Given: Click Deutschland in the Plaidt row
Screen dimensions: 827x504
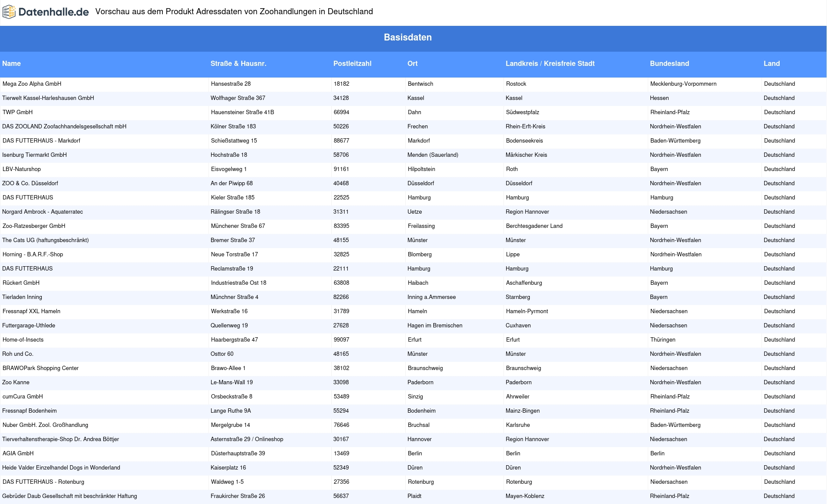Looking at the screenshot, I should point(779,496).
